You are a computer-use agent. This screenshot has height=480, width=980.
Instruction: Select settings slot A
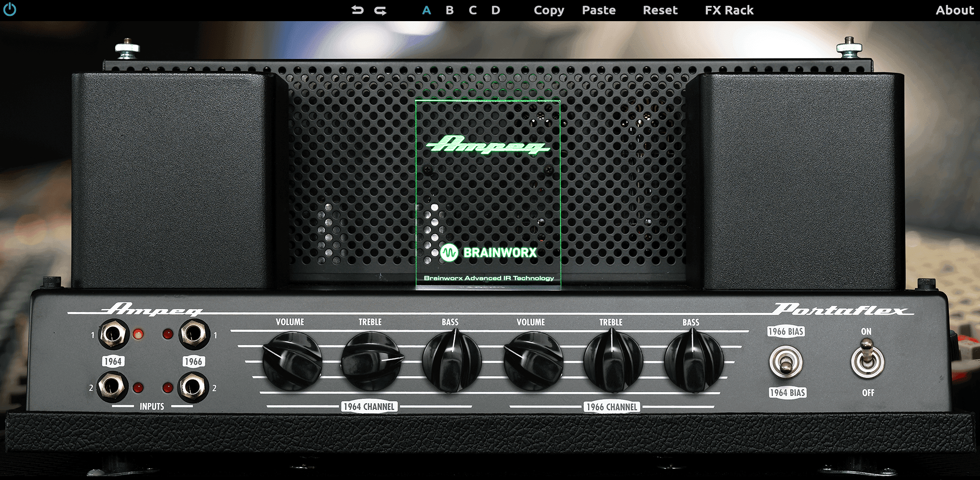(x=426, y=10)
